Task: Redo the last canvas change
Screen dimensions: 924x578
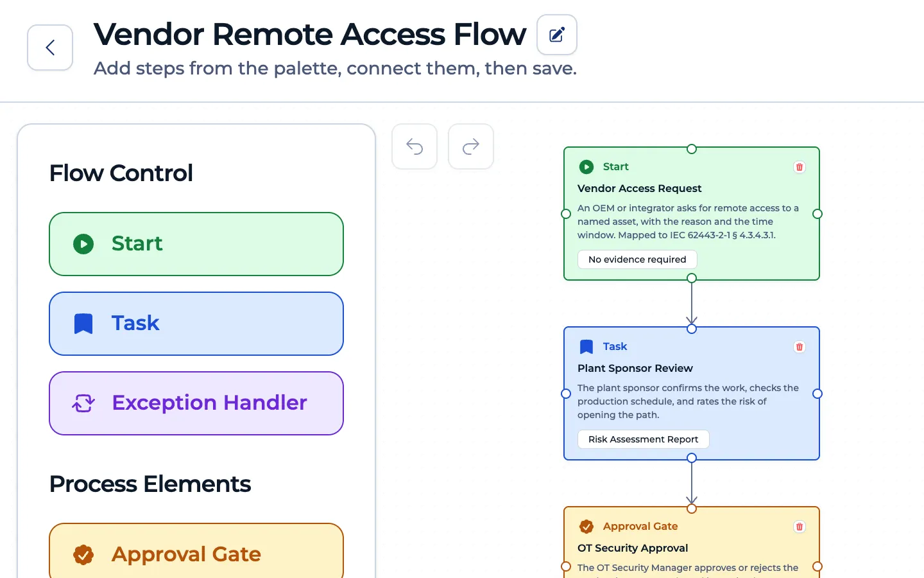Action: 471,146
